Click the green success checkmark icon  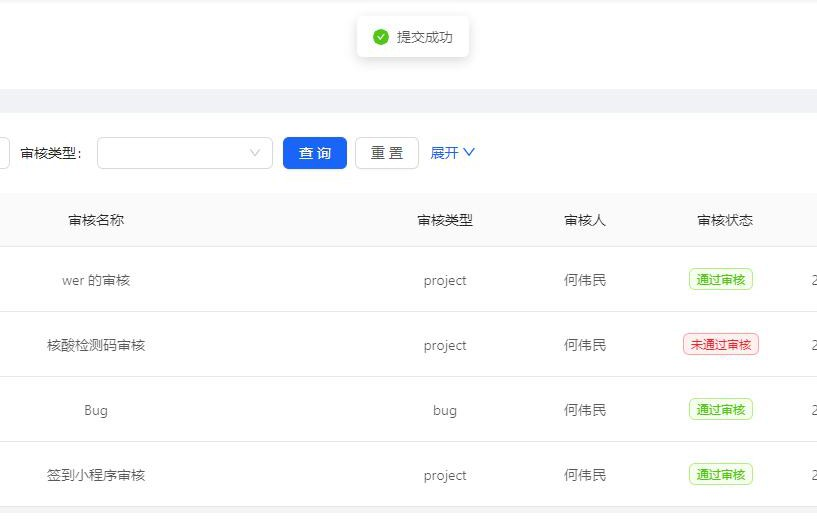click(381, 37)
